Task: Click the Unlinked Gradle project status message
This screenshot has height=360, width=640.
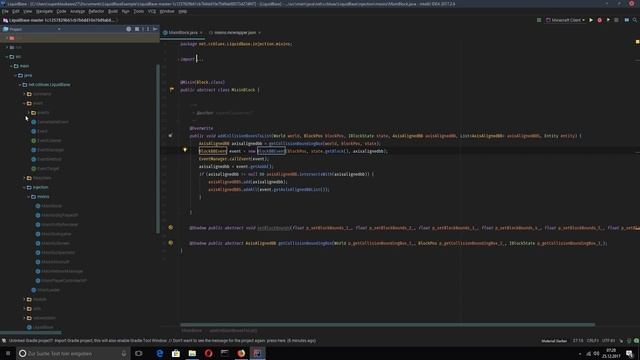Action: click(162, 340)
